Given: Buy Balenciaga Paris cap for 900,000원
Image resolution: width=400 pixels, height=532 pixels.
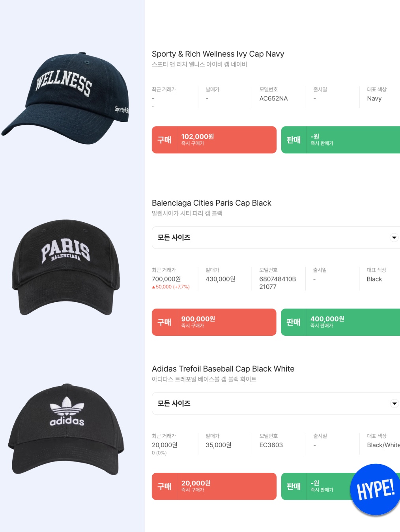Looking at the screenshot, I should (214, 322).
